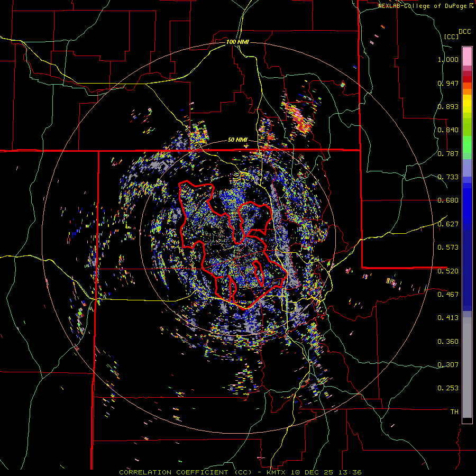476x476 pixels.
Task: Pick the gray segment of the color scale
Action: [467, 368]
